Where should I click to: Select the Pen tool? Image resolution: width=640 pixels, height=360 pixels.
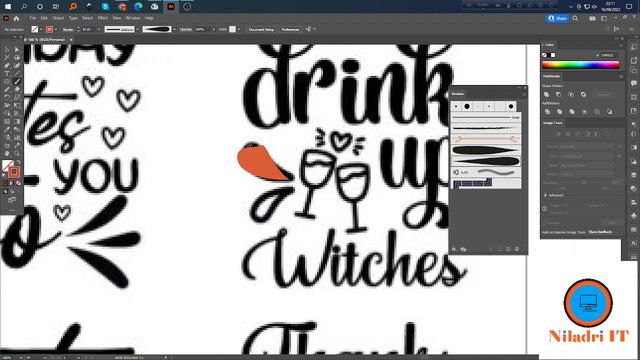coord(7,65)
